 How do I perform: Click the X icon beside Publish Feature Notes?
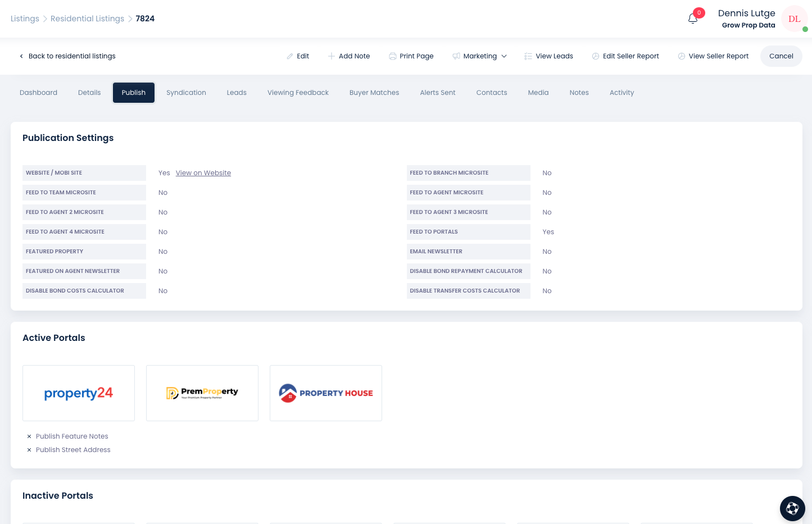(x=29, y=436)
